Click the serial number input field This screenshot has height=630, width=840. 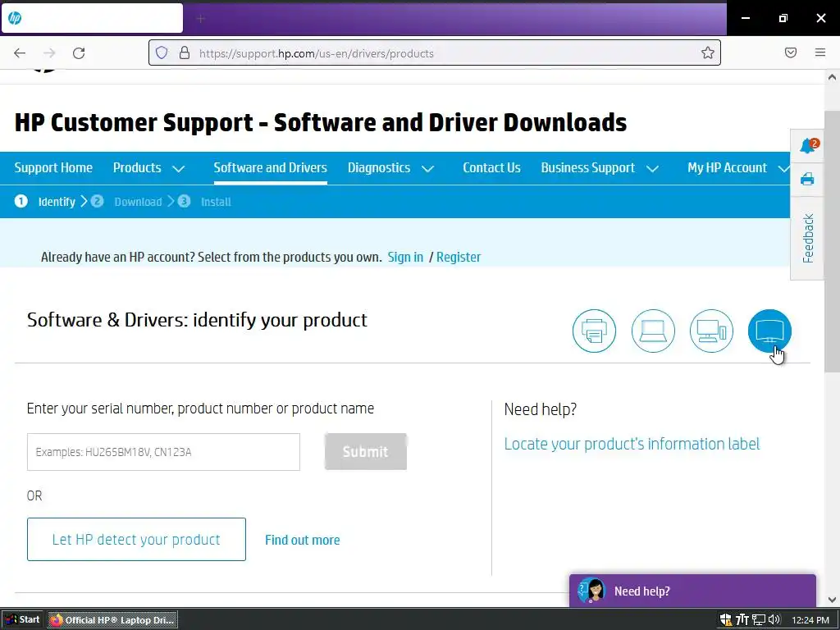[x=163, y=452]
